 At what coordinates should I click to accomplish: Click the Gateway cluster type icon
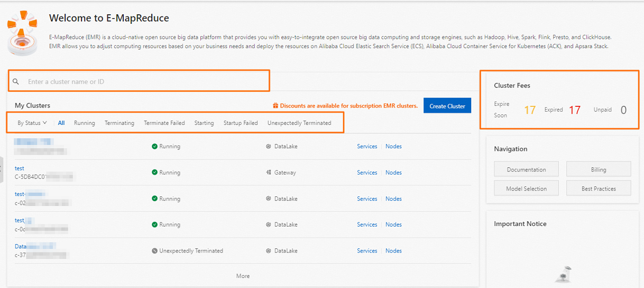[x=269, y=173]
